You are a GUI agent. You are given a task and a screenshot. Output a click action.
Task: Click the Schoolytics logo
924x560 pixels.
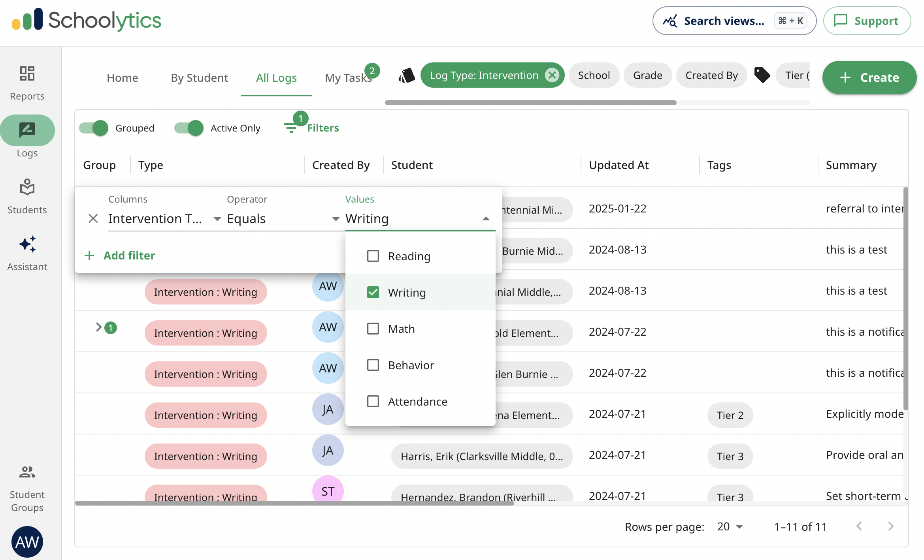[87, 20]
